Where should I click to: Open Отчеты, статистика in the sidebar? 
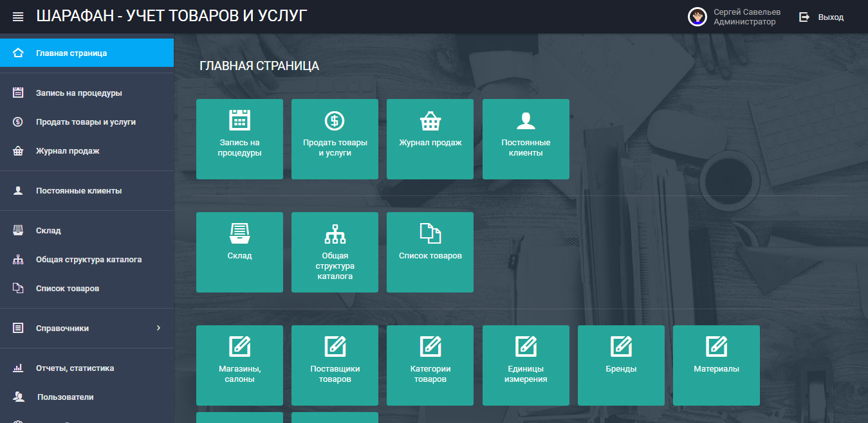click(x=75, y=368)
